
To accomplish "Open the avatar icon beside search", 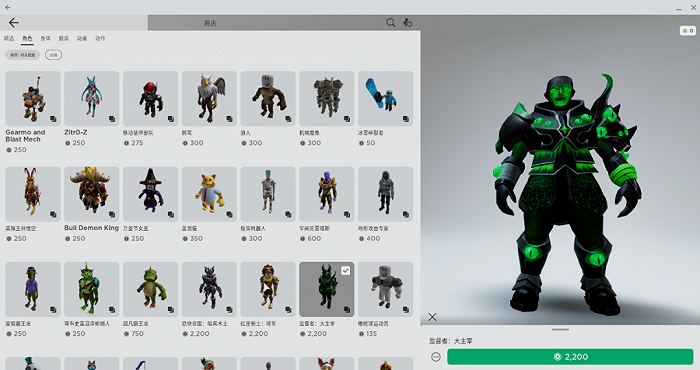I will pos(407,22).
